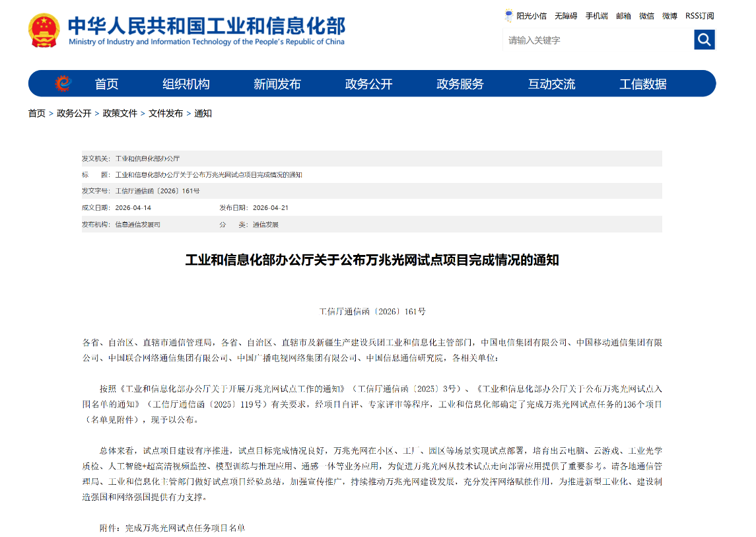
Task: Open the 互动交流 navigation menu
Action: [x=551, y=84]
